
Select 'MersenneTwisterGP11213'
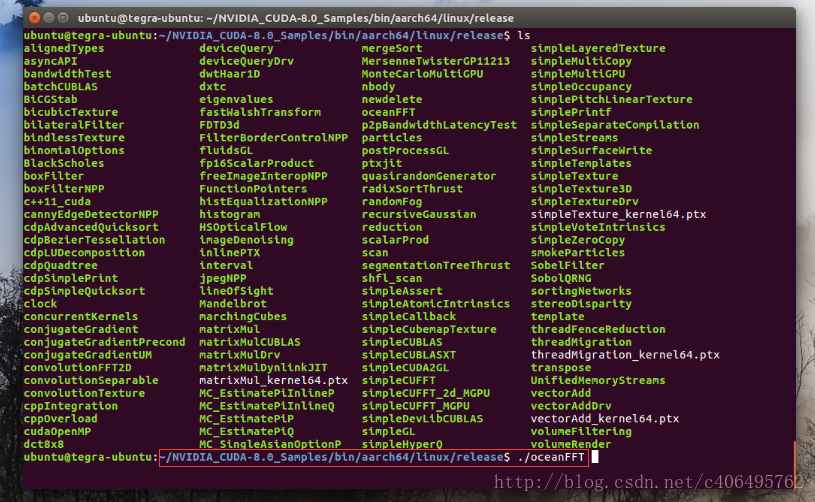[436, 61]
